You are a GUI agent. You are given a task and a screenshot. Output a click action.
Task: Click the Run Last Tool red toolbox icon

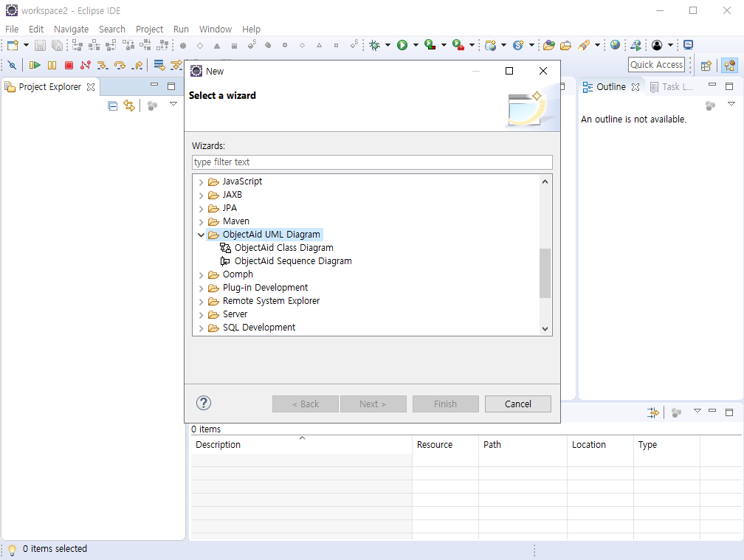pos(458,45)
